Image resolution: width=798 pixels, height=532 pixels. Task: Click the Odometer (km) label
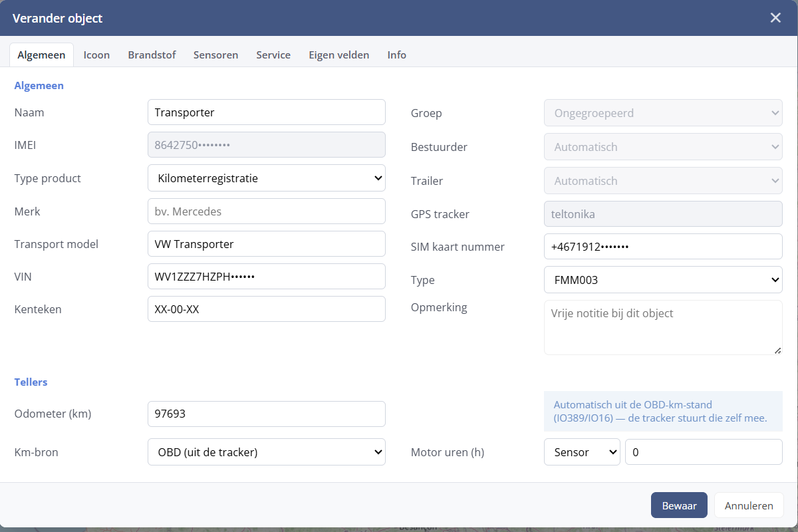[x=53, y=414]
